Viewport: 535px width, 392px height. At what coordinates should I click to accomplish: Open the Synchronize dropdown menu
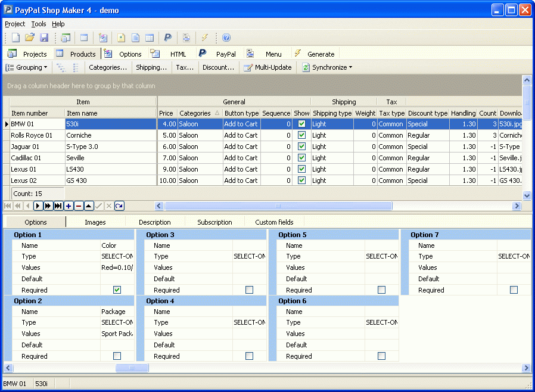pyautogui.click(x=327, y=67)
